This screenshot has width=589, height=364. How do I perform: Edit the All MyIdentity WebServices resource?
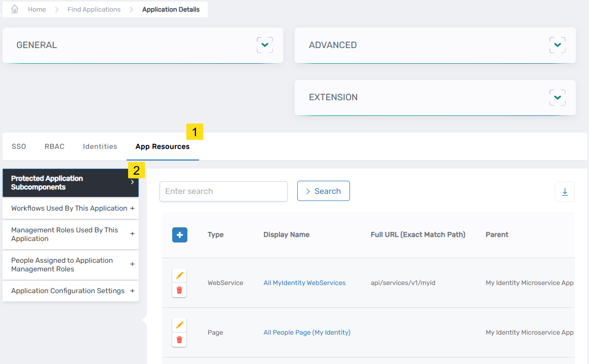(x=179, y=275)
